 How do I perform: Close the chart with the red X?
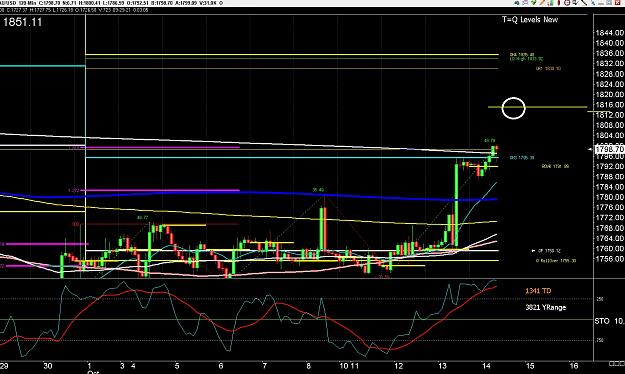[617, 2]
